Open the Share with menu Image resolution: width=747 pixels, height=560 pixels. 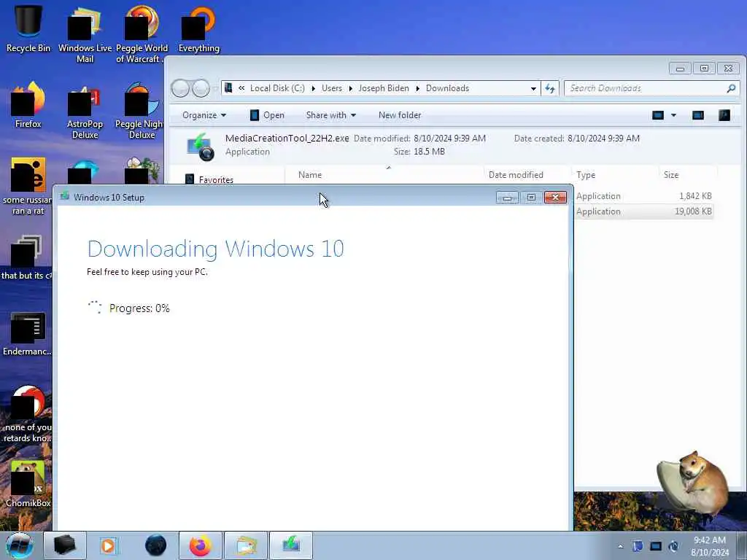[x=330, y=115]
